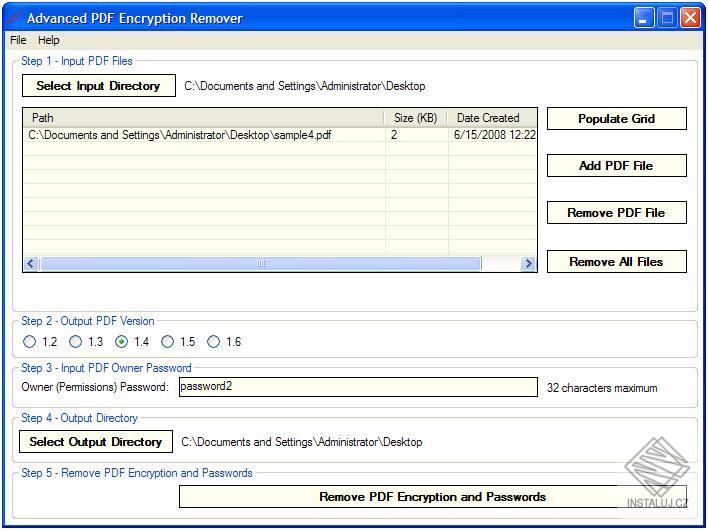Click the Remove PDF File button

click(616, 213)
